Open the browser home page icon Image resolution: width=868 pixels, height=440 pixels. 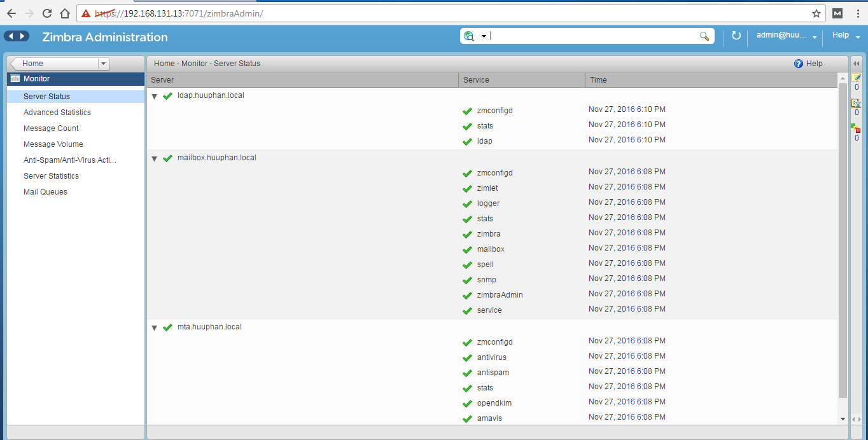64,13
